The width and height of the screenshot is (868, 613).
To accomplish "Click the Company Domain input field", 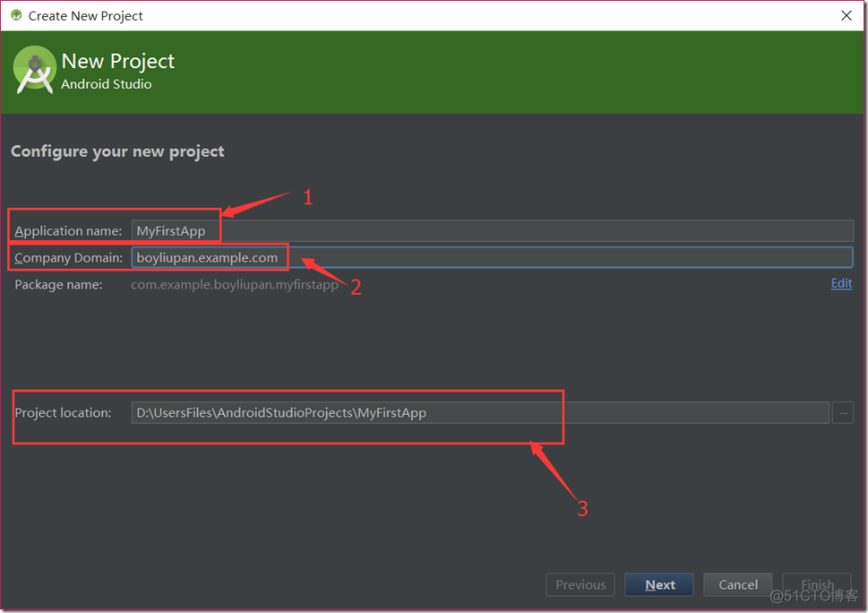I will [492, 257].
